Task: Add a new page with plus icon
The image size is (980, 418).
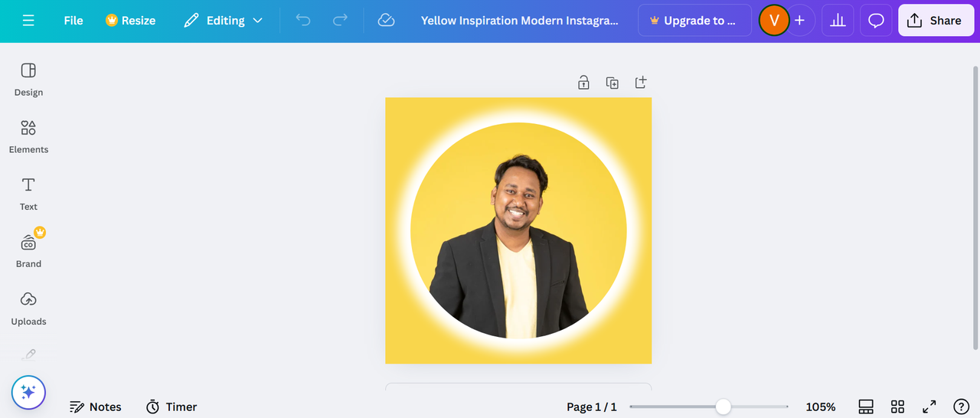Action: point(641,83)
